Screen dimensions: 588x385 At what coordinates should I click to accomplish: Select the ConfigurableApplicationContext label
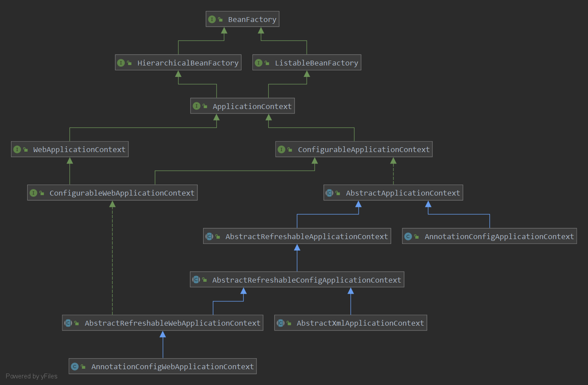(364, 150)
